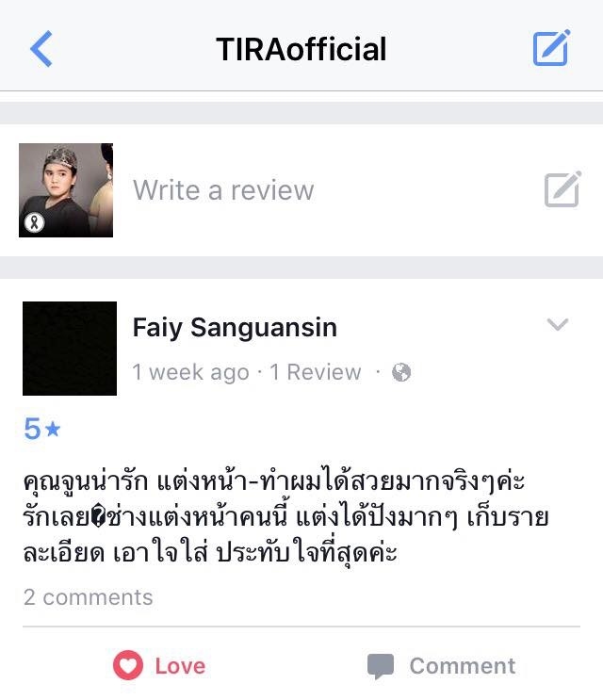Open the compose icon beside TIRAofficial title
Image resolution: width=603 pixels, height=700 pixels.
click(x=552, y=48)
